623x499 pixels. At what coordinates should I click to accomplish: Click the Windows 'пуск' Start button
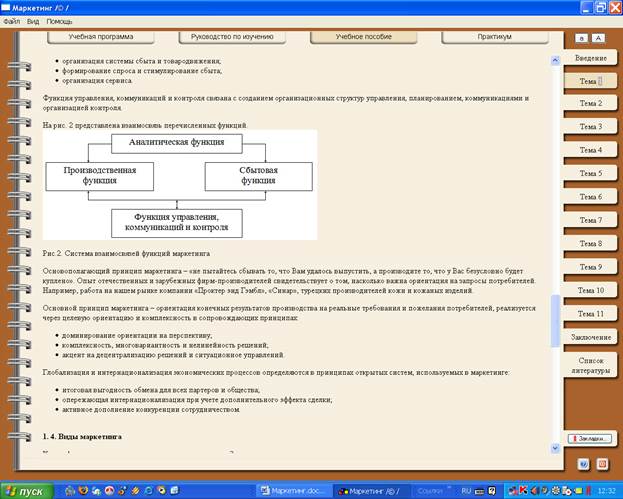pyautogui.click(x=26, y=491)
